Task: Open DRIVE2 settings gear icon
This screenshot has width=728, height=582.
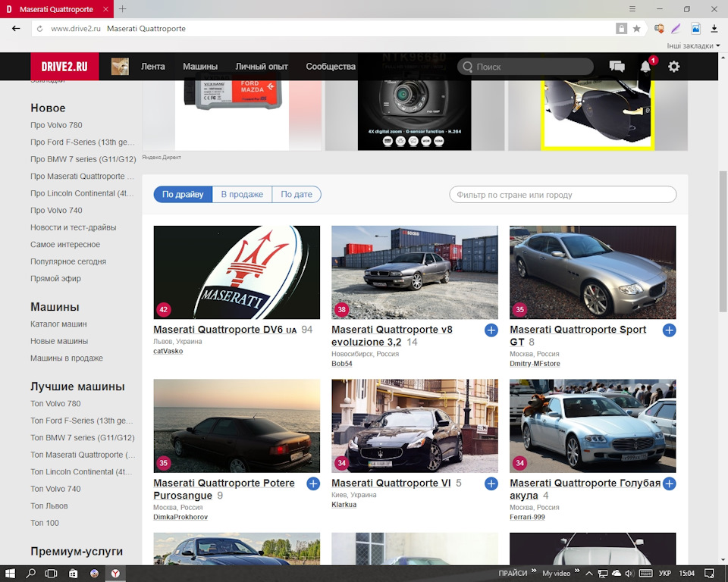Action: click(x=673, y=67)
